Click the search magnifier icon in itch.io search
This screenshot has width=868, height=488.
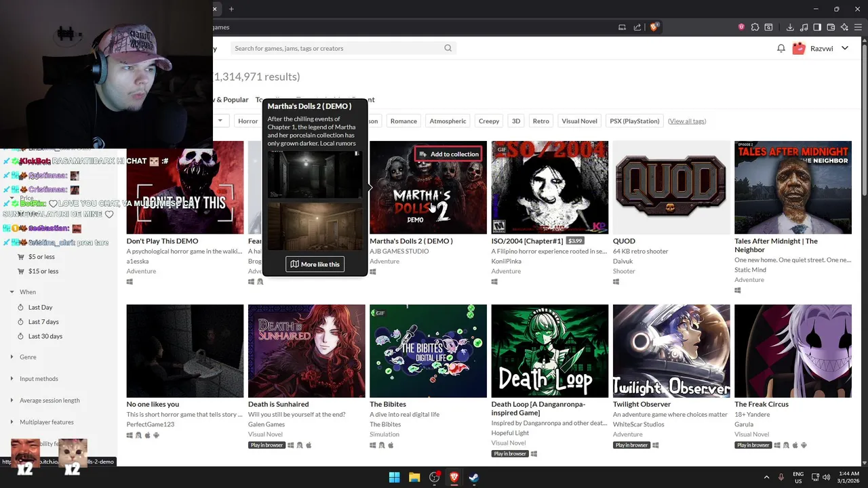pyautogui.click(x=448, y=48)
